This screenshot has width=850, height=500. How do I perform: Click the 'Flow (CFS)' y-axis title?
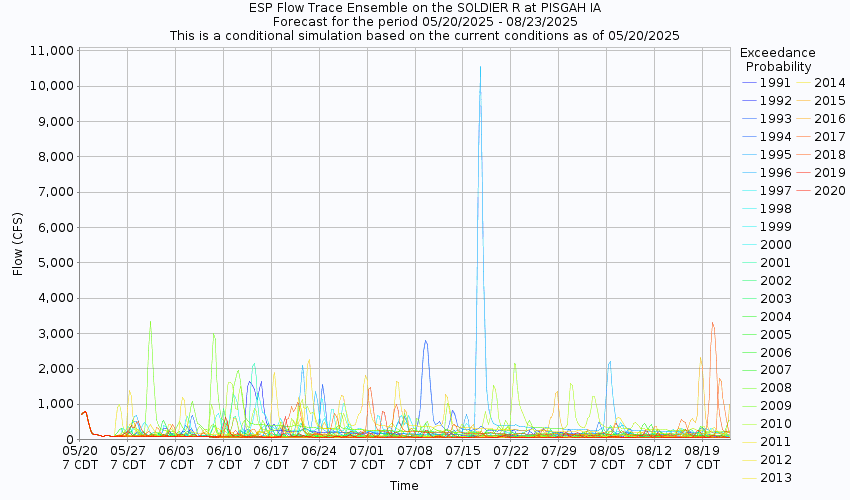(x=18, y=244)
